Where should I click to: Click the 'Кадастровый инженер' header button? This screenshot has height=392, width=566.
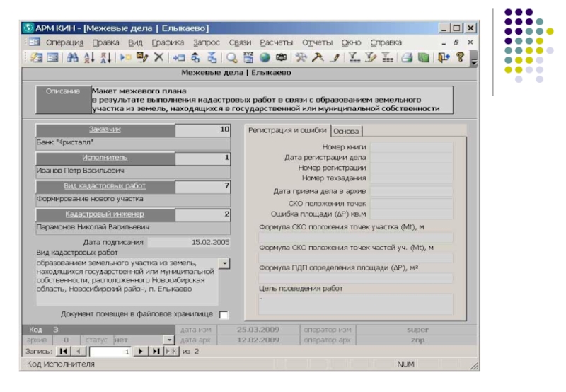105,214
